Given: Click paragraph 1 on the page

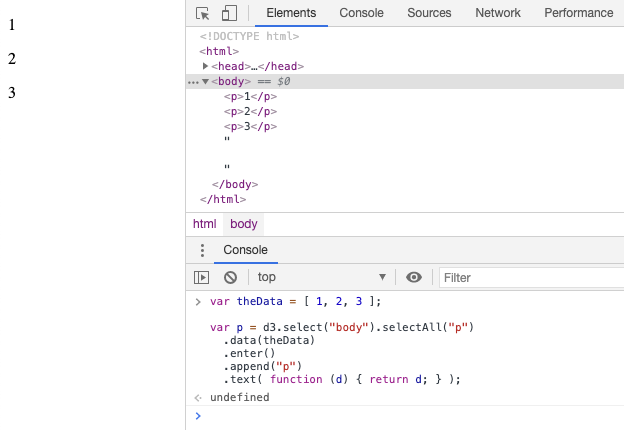Looking at the screenshot, I should point(12,25).
